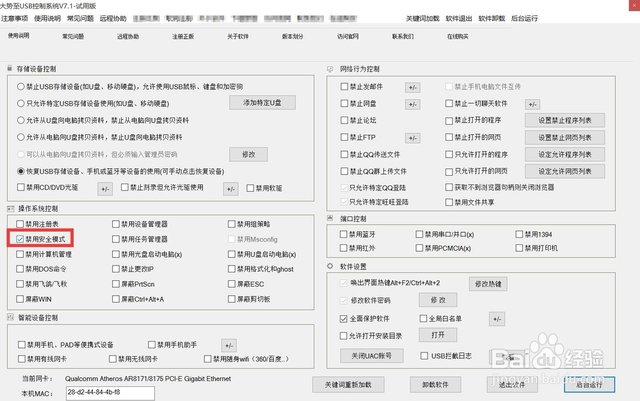Screen dimensions: 640x401
Task: Enable 屏蔽PrtScn checkbox
Action: click(116, 284)
